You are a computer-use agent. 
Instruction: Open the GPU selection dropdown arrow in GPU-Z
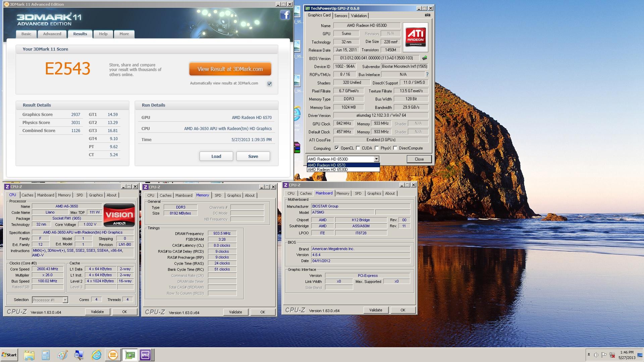pos(376,159)
